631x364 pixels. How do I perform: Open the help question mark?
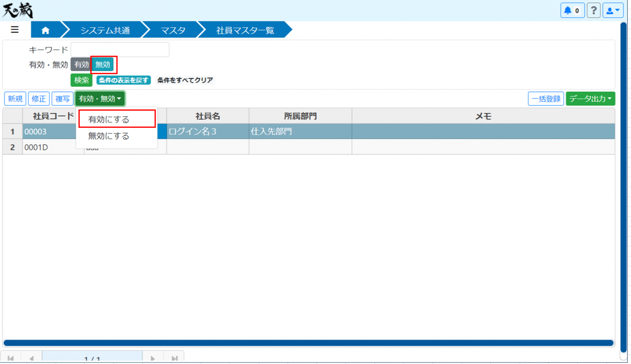[x=594, y=10]
